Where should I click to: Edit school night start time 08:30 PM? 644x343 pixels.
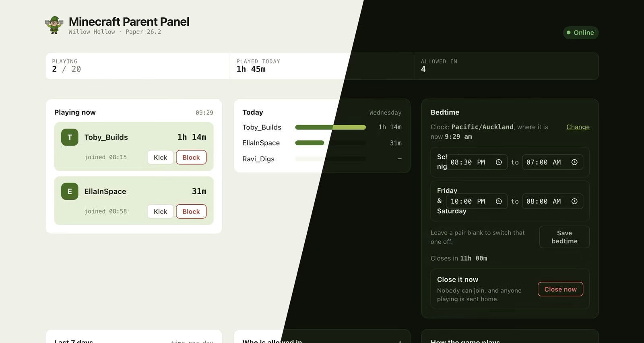click(477, 162)
